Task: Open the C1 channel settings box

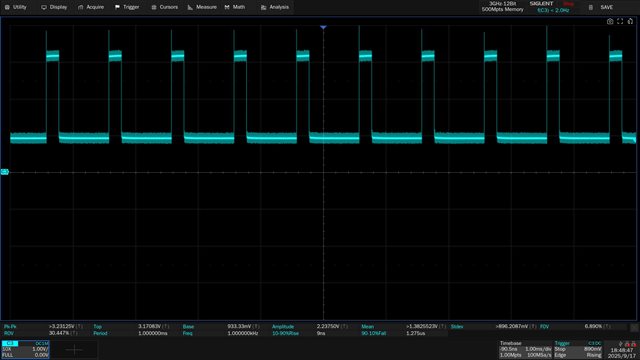Action: 25,350
